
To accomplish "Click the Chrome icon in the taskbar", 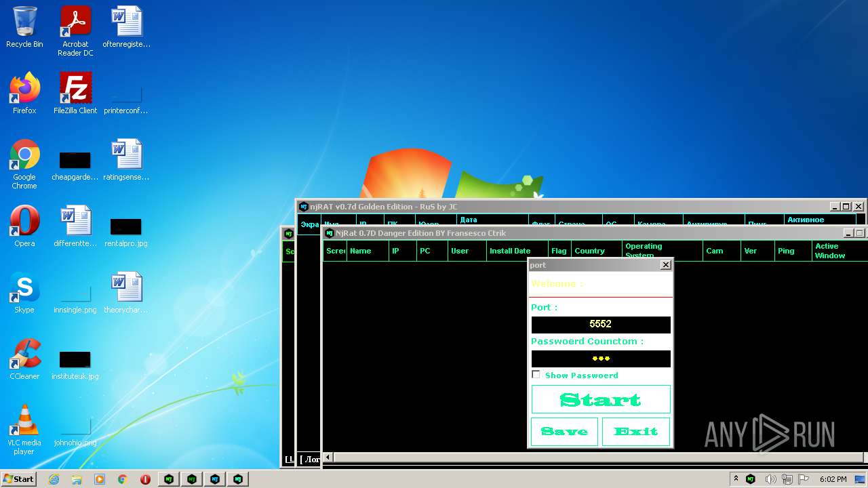I will coord(123,479).
